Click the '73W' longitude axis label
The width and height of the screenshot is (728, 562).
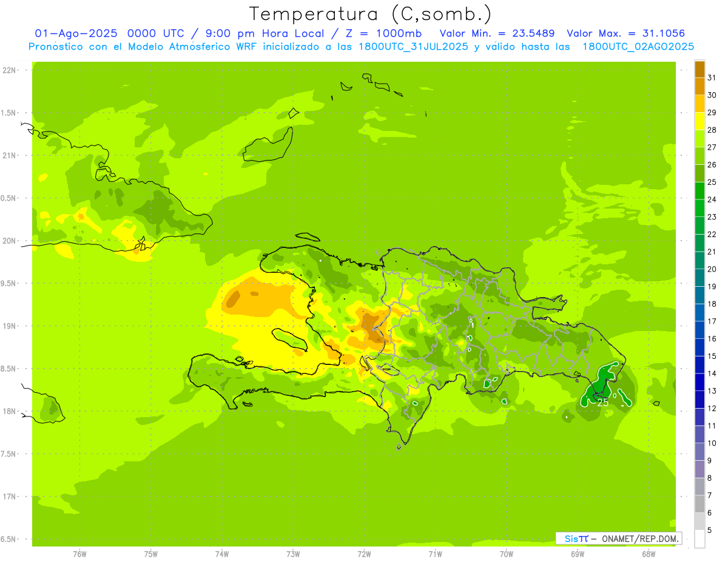pos(293,554)
